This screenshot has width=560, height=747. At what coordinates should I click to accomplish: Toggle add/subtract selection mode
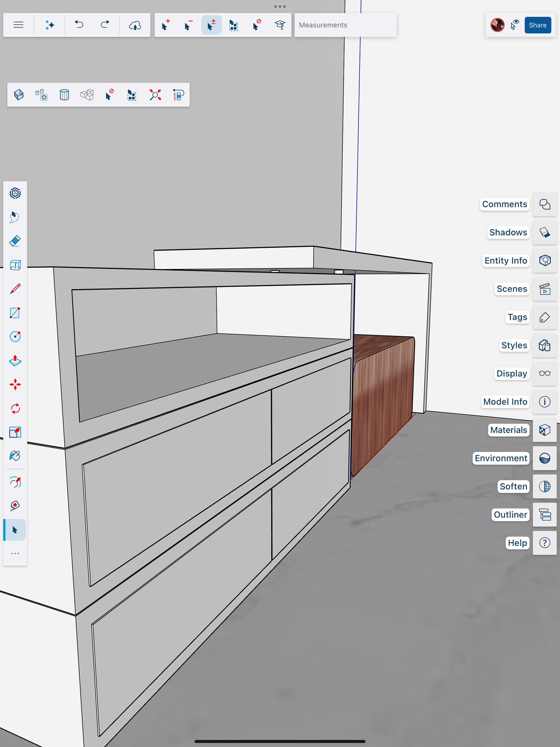point(211,25)
